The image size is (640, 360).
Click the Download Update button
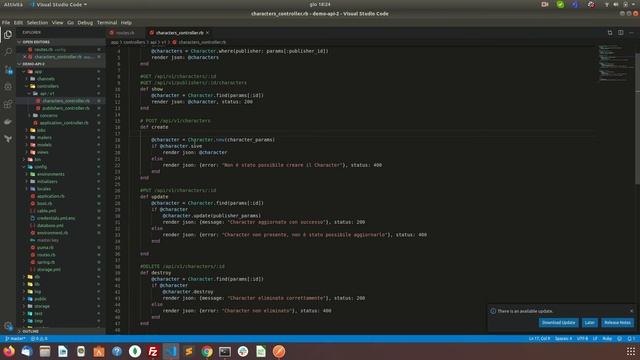click(558, 323)
